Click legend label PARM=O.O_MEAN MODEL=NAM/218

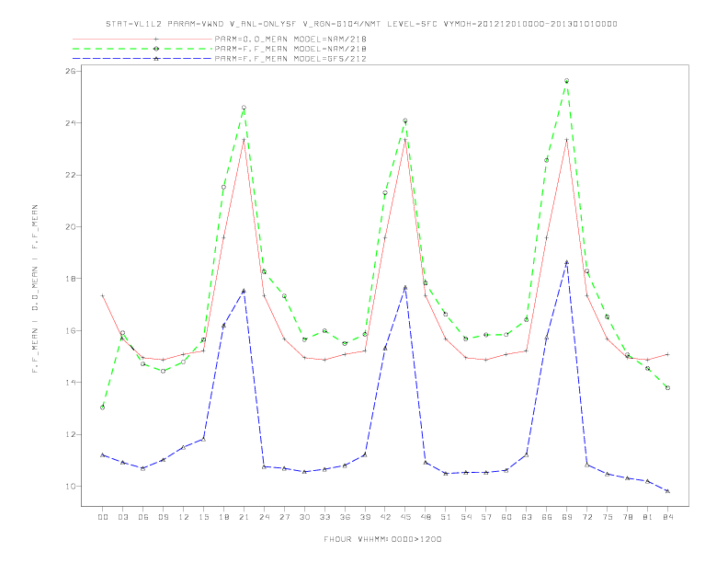pyautogui.click(x=290, y=39)
